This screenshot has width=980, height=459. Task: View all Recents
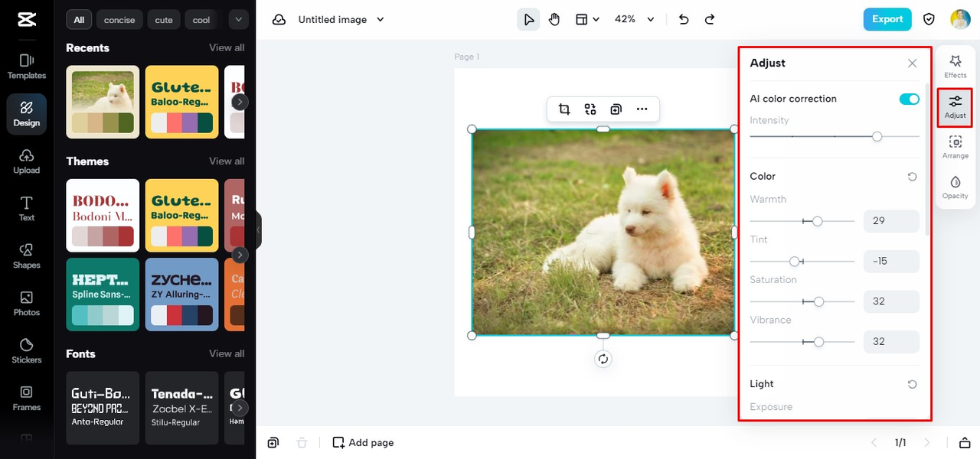pos(227,47)
